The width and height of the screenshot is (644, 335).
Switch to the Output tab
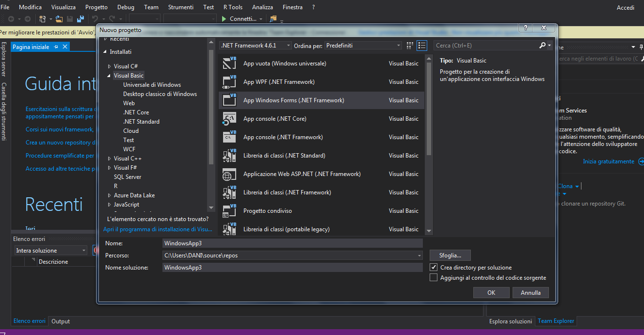click(61, 321)
